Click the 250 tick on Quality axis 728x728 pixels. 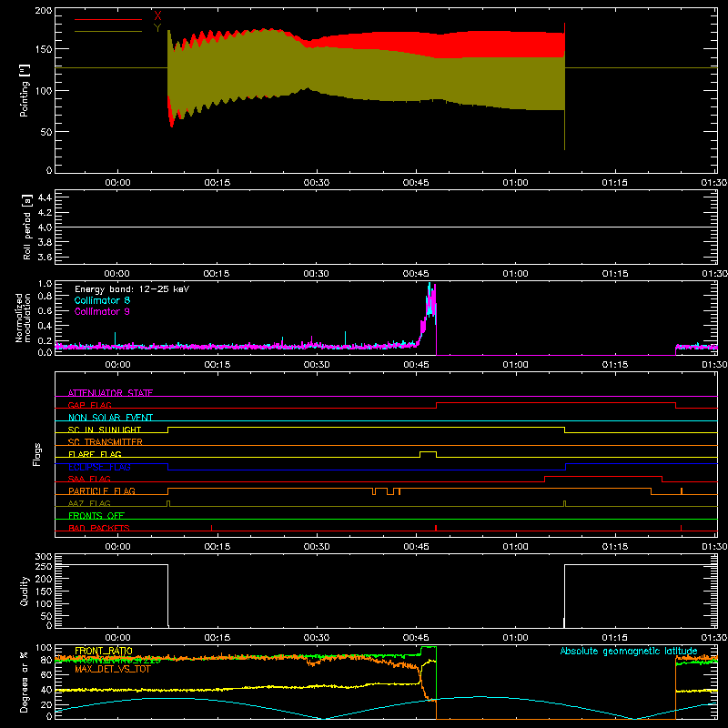click(44, 566)
